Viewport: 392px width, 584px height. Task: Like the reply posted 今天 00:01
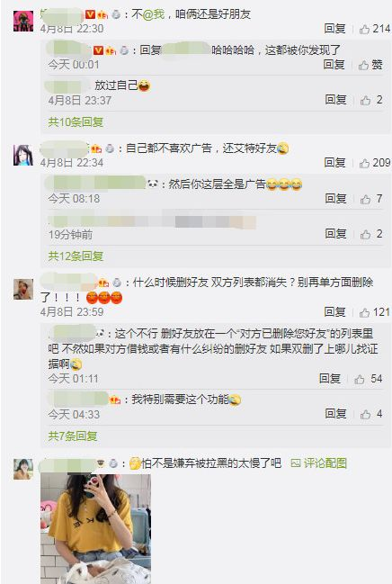[370, 65]
